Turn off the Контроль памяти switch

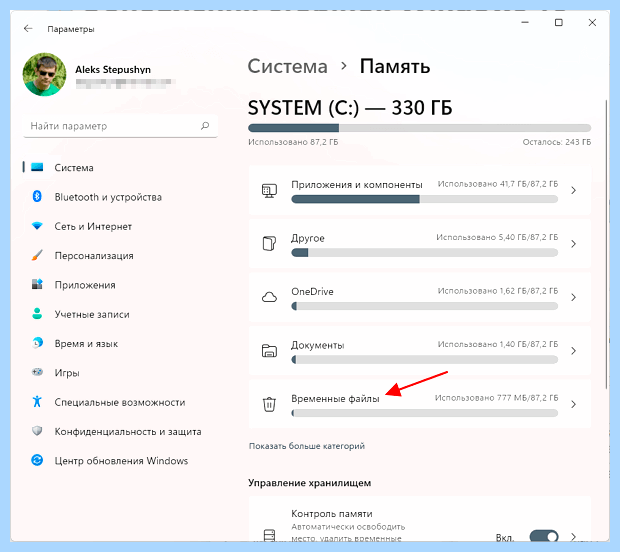coord(544,536)
